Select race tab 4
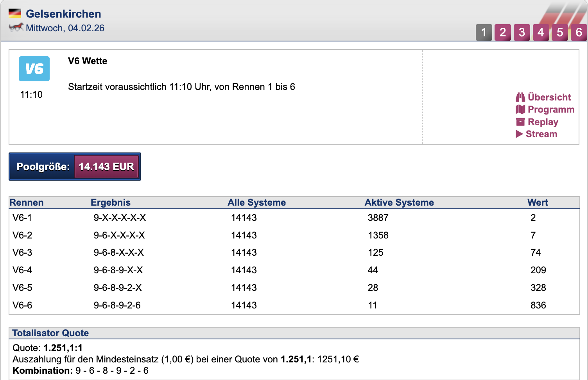This screenshot has width=588, height=380. (x=541, y=32)
